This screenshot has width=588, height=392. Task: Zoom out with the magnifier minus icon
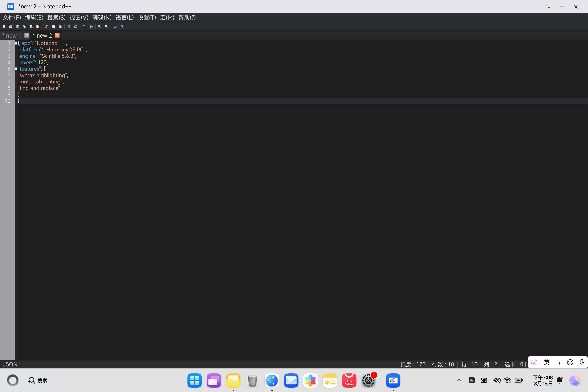click(x=106, y=26)
